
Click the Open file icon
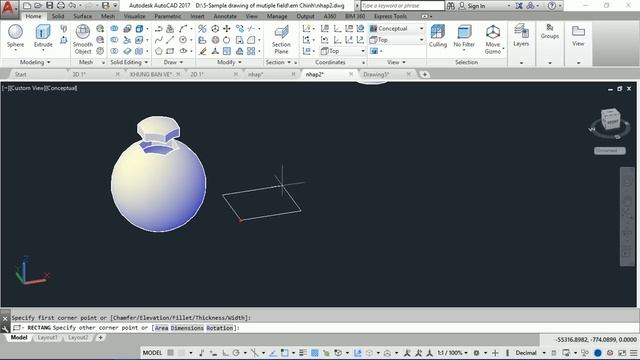coord(38,6)
